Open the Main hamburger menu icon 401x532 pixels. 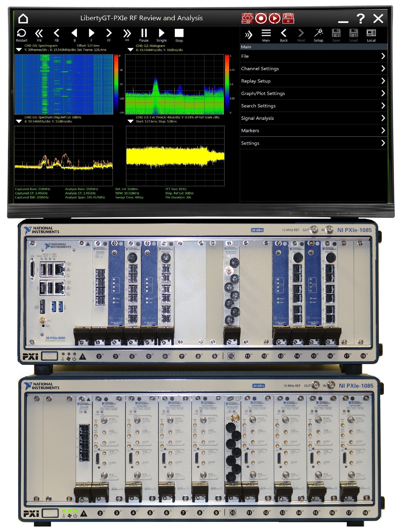click(x=266, y=34)
